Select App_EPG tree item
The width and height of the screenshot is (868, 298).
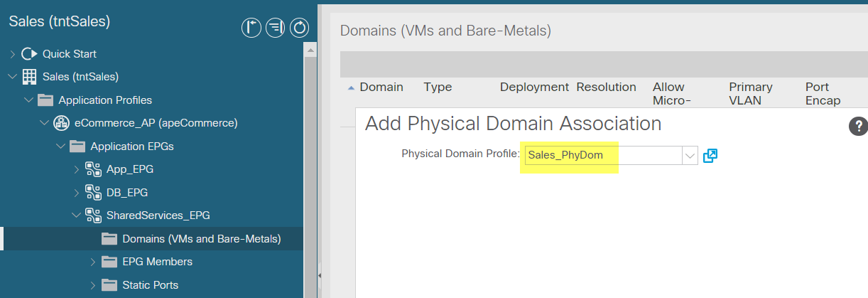point(129,169)
